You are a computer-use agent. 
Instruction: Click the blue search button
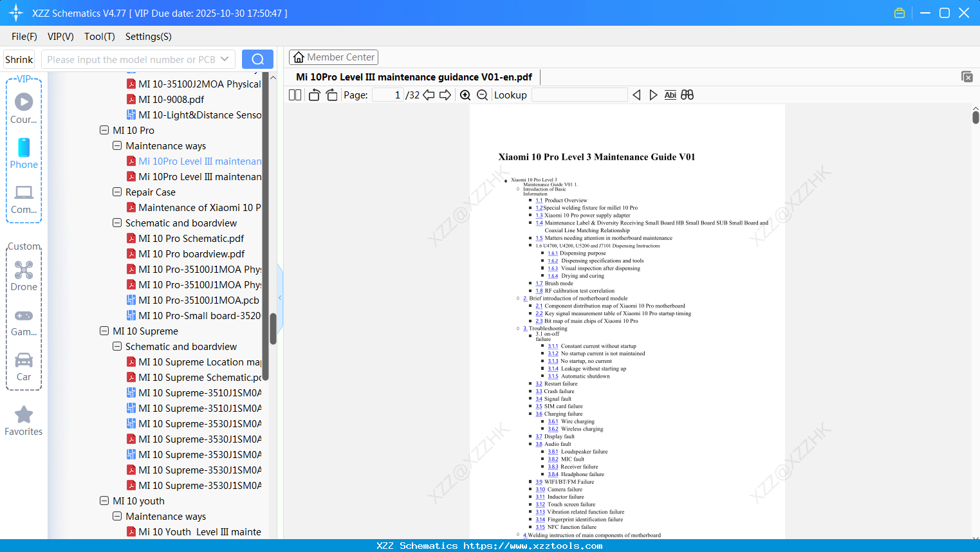click(x=257, y=59)
